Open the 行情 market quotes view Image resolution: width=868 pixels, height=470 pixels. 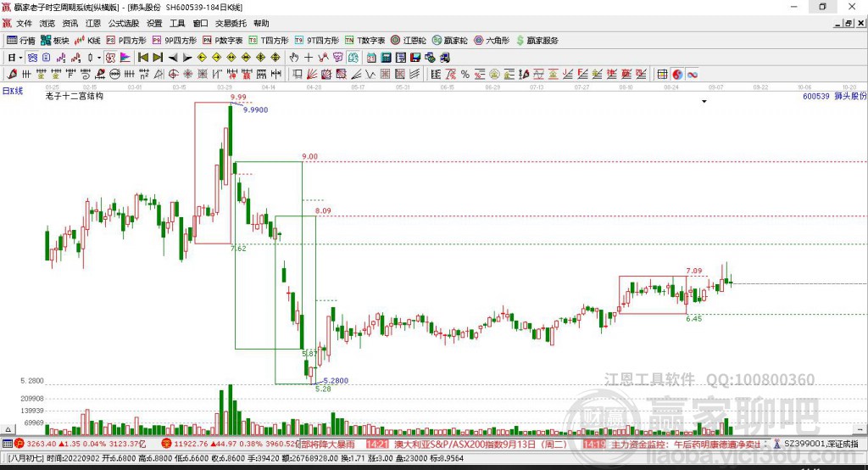click(21, 41)
